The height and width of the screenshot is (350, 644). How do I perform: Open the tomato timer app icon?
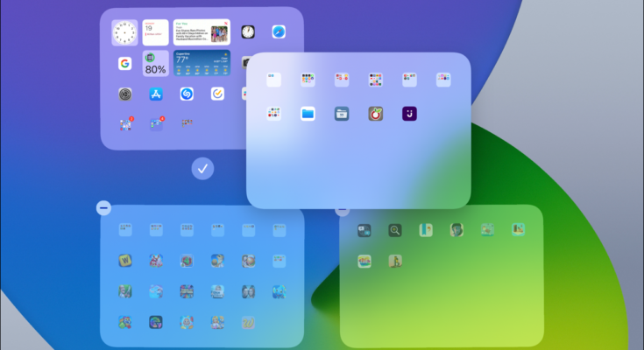tap(375, 113)
